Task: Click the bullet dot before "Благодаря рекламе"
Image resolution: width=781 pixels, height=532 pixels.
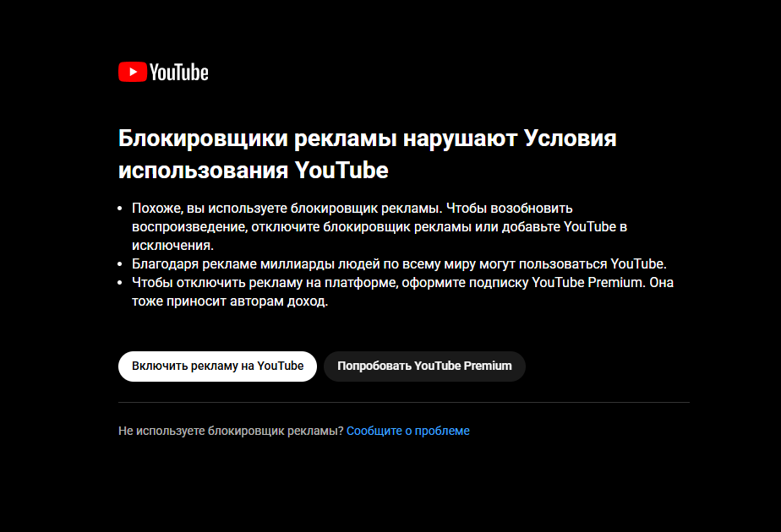Action: tap(119, 264)
